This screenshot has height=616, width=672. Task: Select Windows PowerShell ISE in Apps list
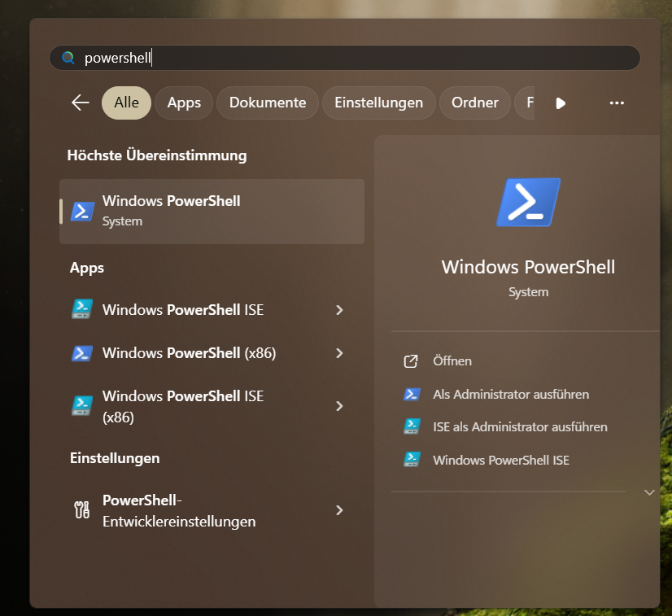pyautogui.click(x=212, y=309)
